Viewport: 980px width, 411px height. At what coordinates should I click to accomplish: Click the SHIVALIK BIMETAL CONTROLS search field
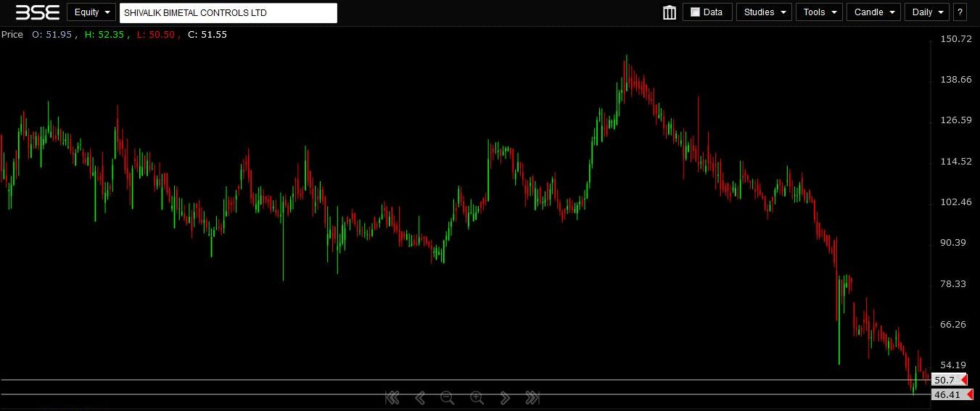(x=228, y=13)
